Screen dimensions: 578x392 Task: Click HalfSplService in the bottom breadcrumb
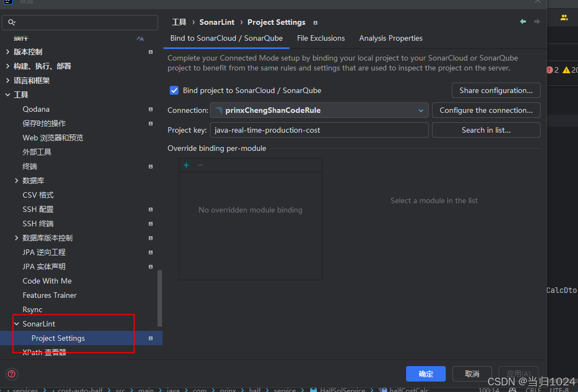343,390
